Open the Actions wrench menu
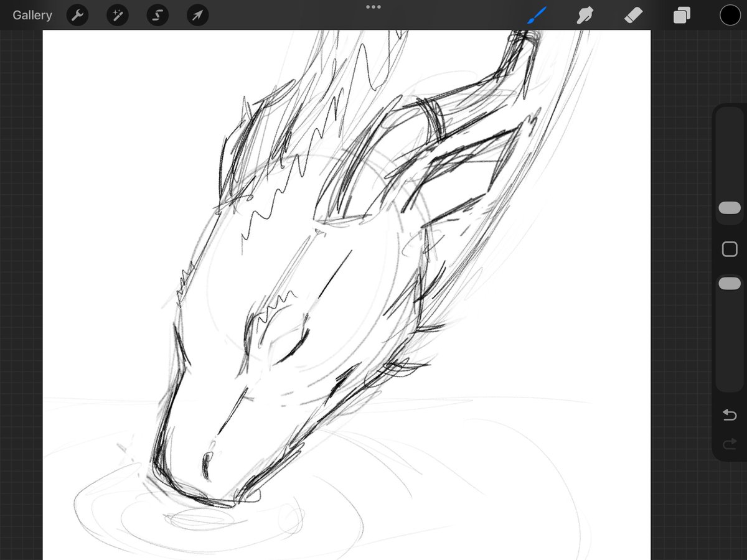This screenshot has width=747, height=560. point(77,16)
